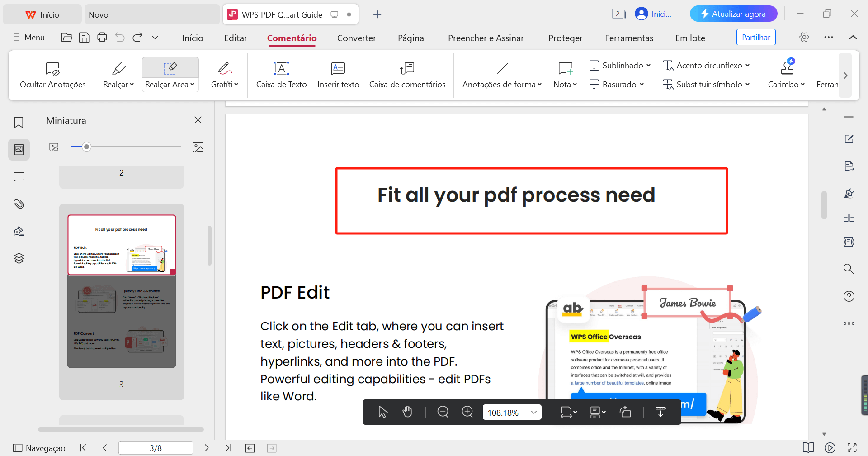Viewport: 868px width, 456px height.
Task: Open the search icon on the right sidebar
Action: [849, 269]
